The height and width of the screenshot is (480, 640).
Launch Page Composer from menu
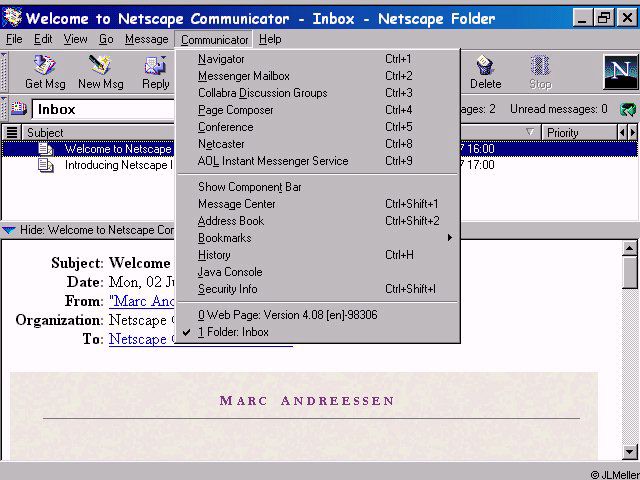[318, 110]
